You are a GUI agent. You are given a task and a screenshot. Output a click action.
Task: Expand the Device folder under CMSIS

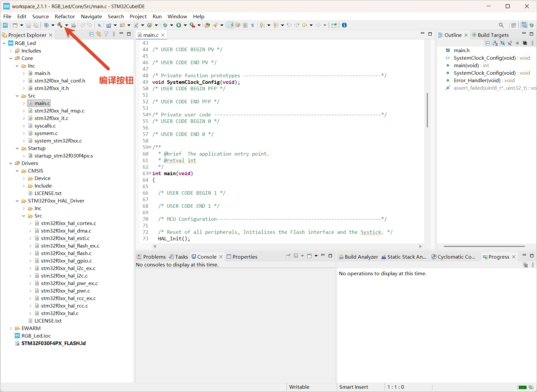24,178
